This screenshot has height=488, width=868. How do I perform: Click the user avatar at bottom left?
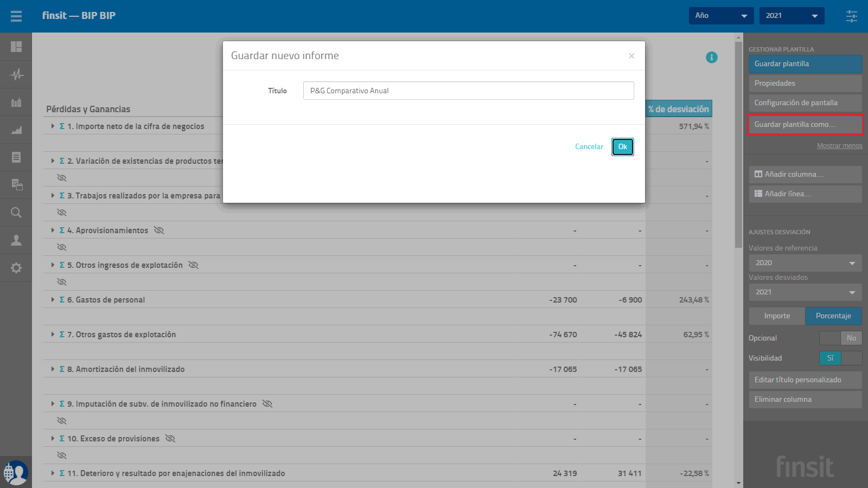click(16, 473)
